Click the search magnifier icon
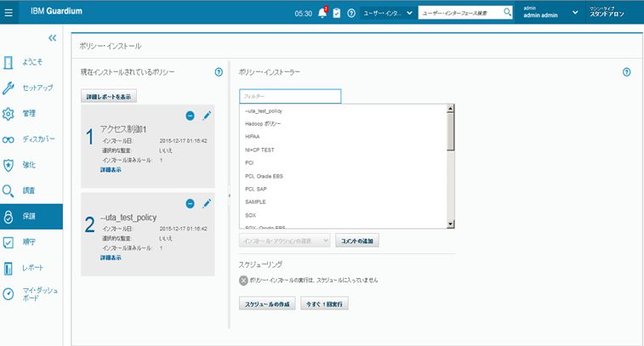Image resolution: width=644 pixels, height=346 pixels. pos(507,13)
